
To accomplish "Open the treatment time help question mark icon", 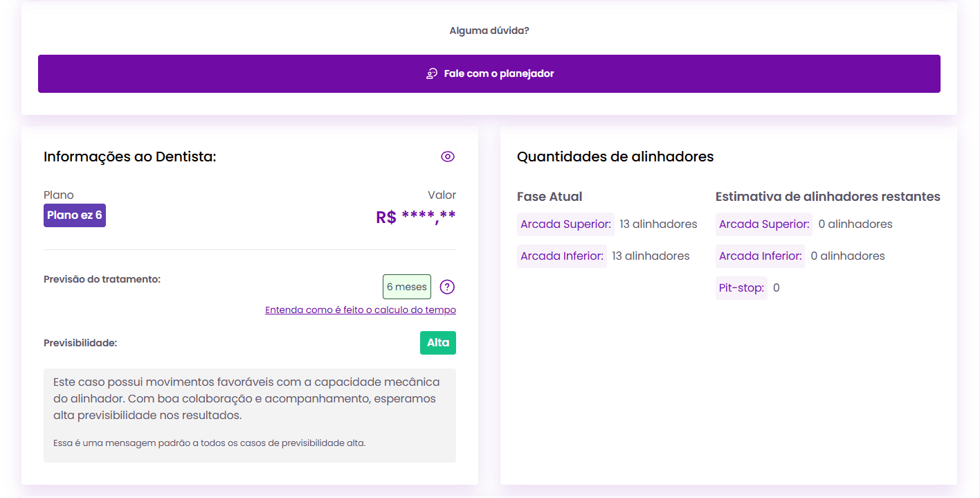I will (447, 286).
